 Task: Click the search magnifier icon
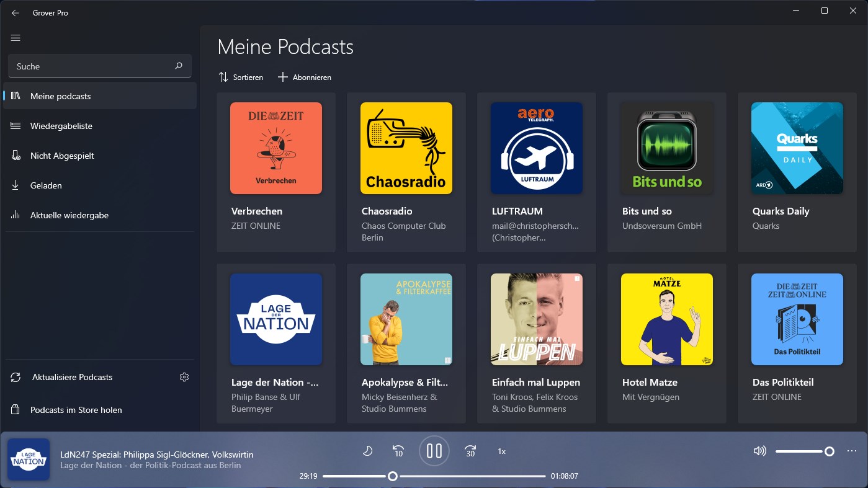coord(179,66)
